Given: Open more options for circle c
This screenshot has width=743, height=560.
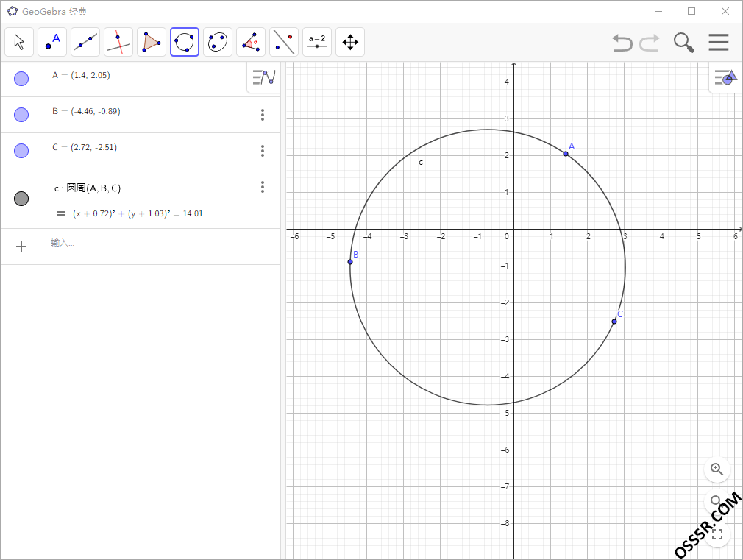Looking at the screenshot, I should 263,187.
